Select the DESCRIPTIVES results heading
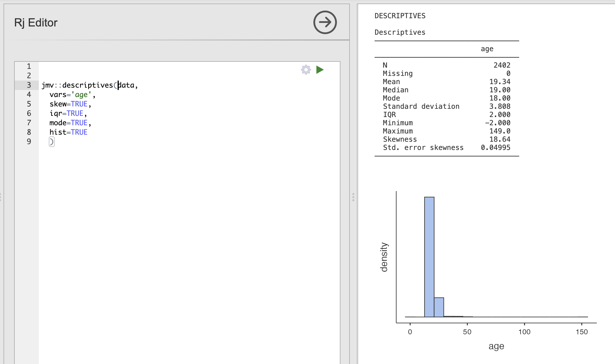 400,16
